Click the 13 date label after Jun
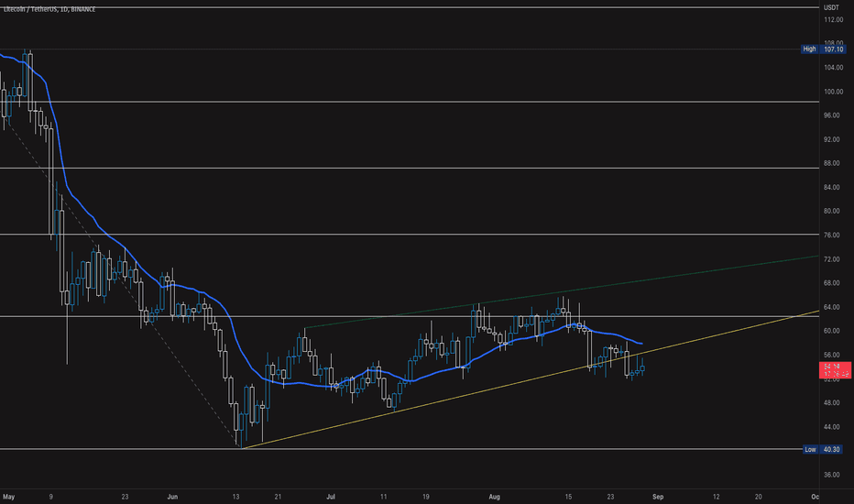The image size is (854, 504). [x=235, y=497]
